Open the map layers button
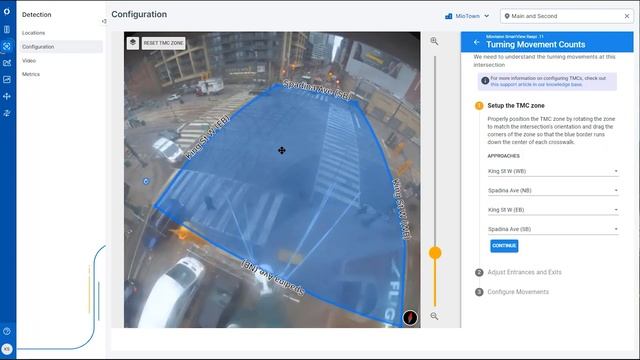 (133, 43)
